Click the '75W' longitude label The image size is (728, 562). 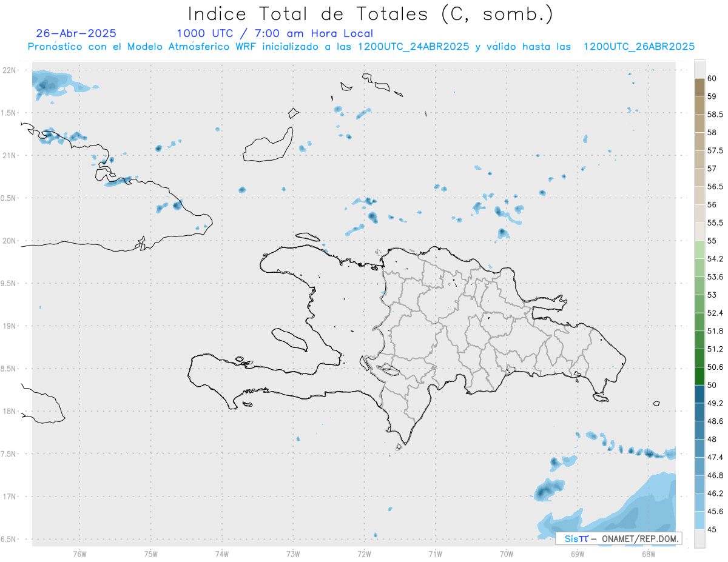151,554
